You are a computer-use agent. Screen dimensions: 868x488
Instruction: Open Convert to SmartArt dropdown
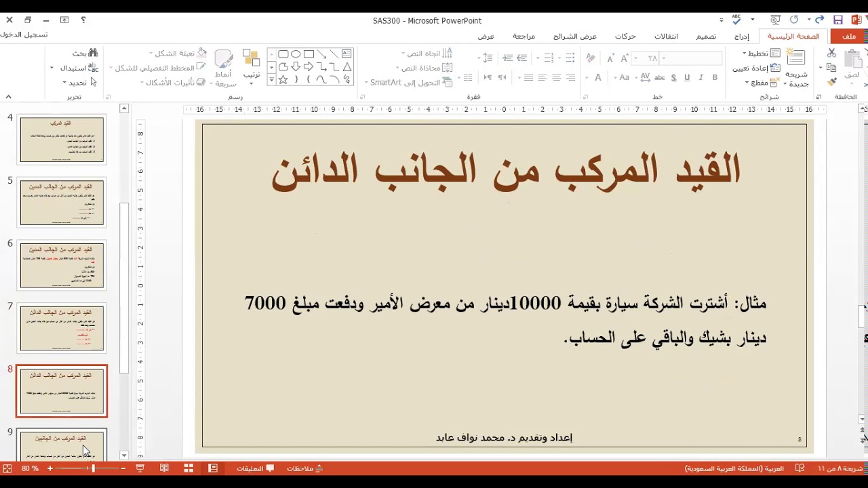point(408,83)
